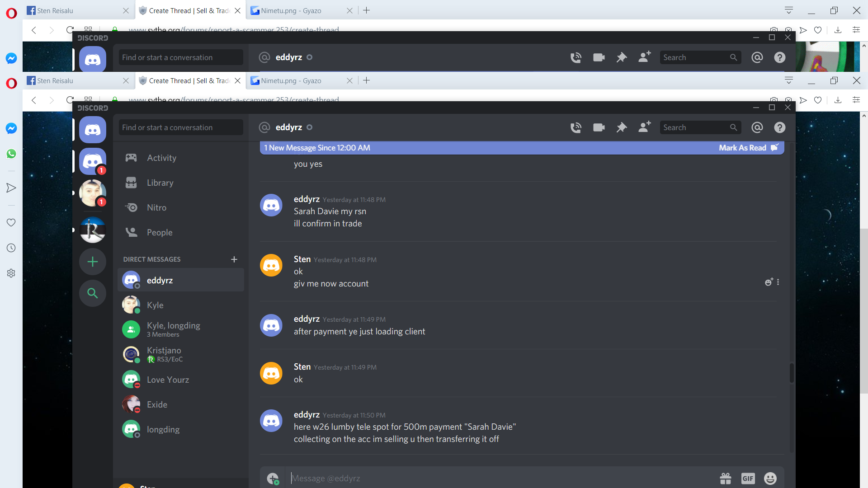Open mentions inbox in main Discord window
This screenshot has height=488, width=868.
coord(757,128)
